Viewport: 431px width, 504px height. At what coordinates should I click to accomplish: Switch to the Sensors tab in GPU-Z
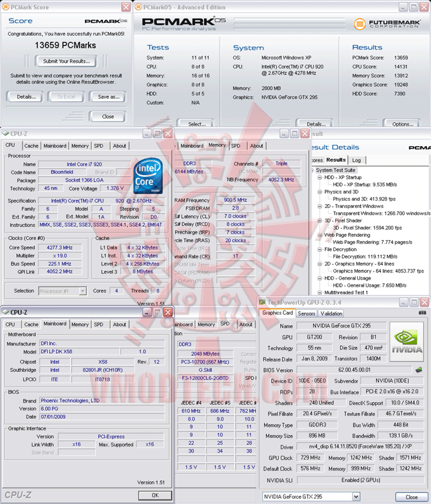tap(306, 313)
